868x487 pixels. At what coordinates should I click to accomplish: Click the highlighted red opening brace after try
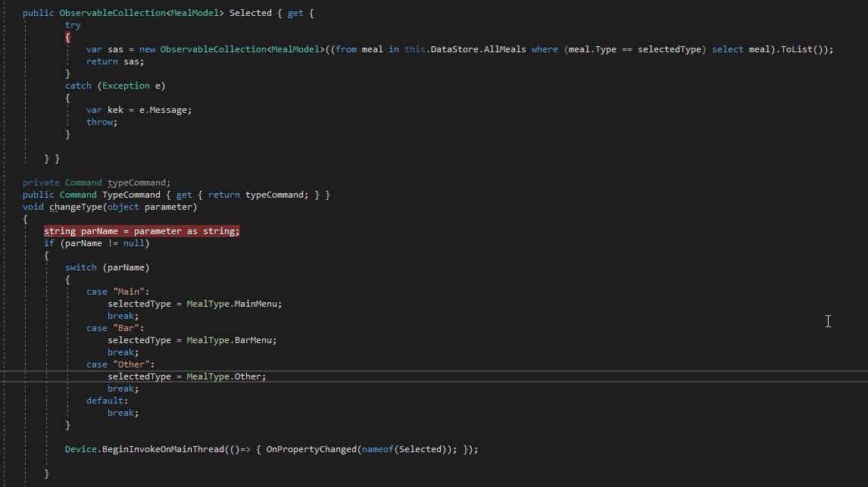point(67,37)
